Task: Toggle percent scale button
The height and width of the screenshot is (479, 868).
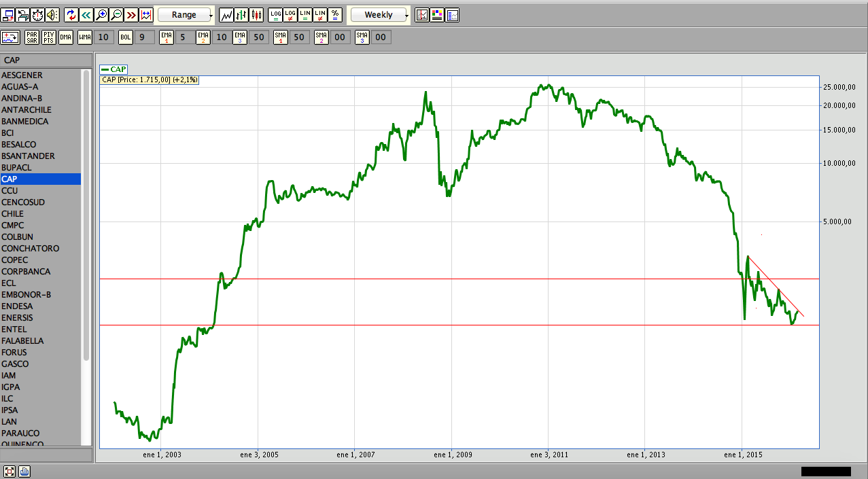Action: click(335, 14)
